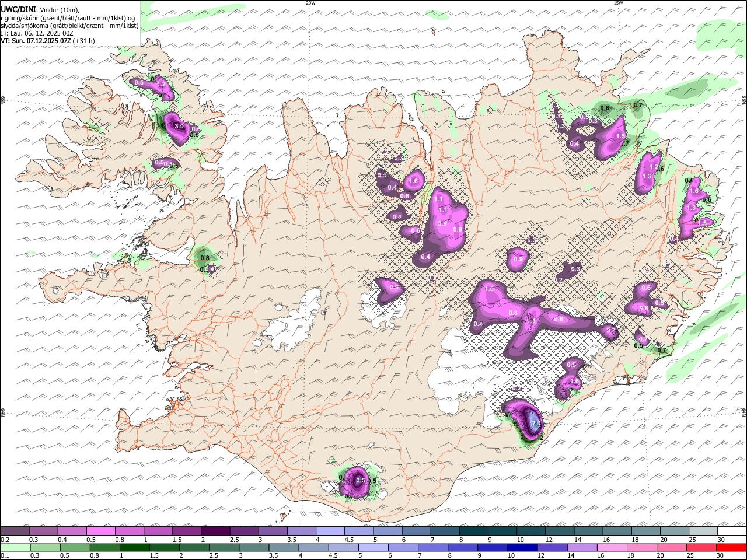The image size is (747, 560).
Task: Pick the crimson 25–30 rain legend swatch
Action: 701,548
